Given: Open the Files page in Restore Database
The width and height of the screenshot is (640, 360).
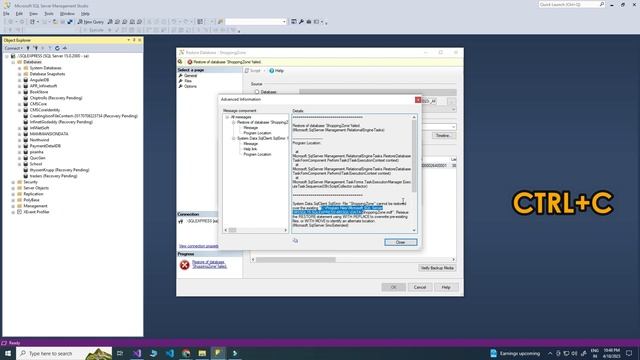Looking at the screenshot, I should pos(188,81).
